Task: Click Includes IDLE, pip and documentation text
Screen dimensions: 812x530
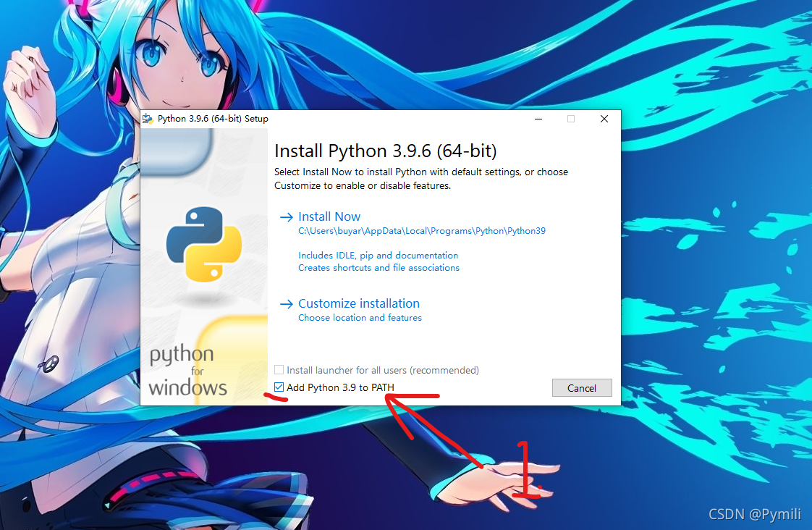Action: (x=378, y=255)
